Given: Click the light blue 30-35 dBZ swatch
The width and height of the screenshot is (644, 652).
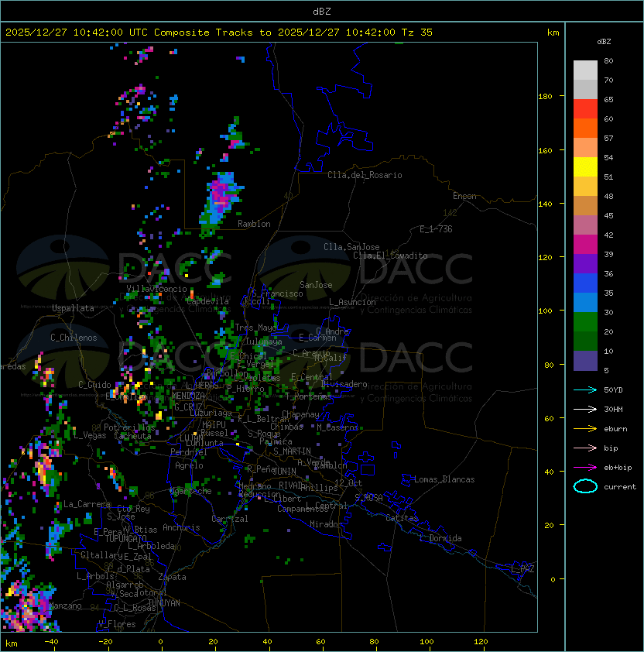Looking at the screenshot, I should [585, 303].
